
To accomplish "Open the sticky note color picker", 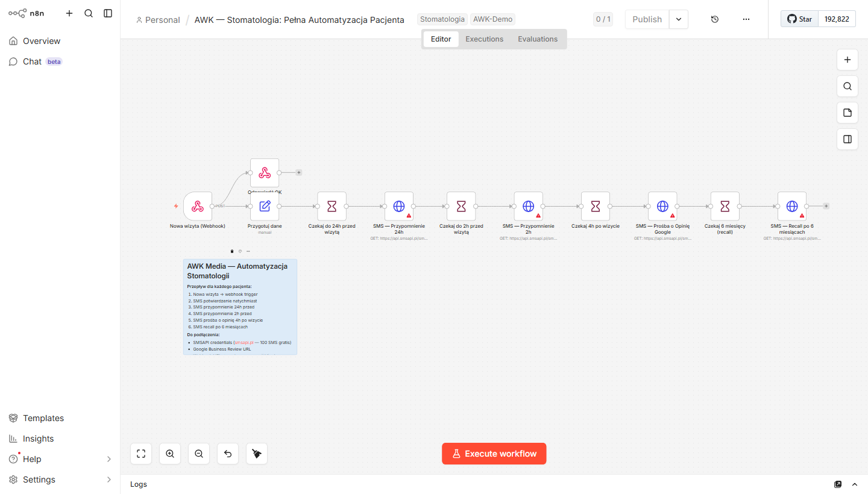I will pos(240,251).
